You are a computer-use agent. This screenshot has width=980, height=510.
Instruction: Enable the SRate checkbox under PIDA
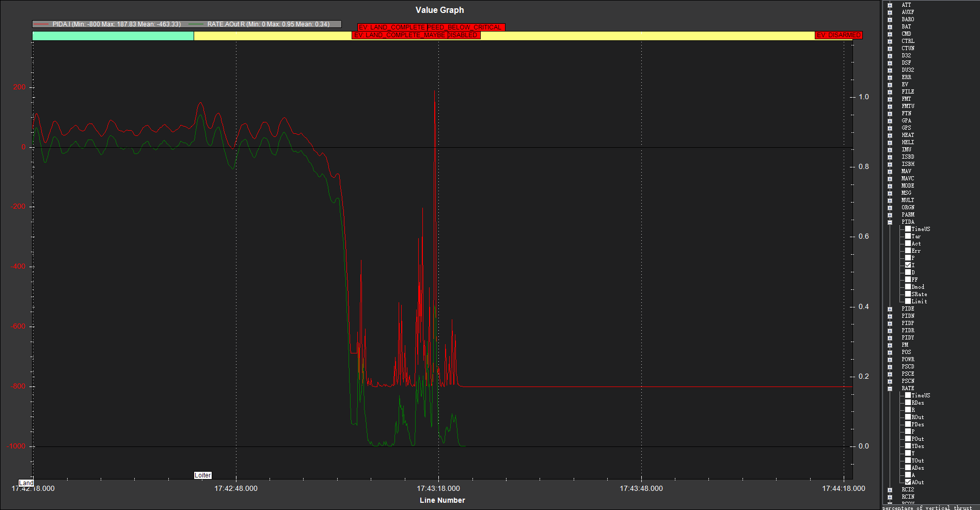tap(908, 294)
